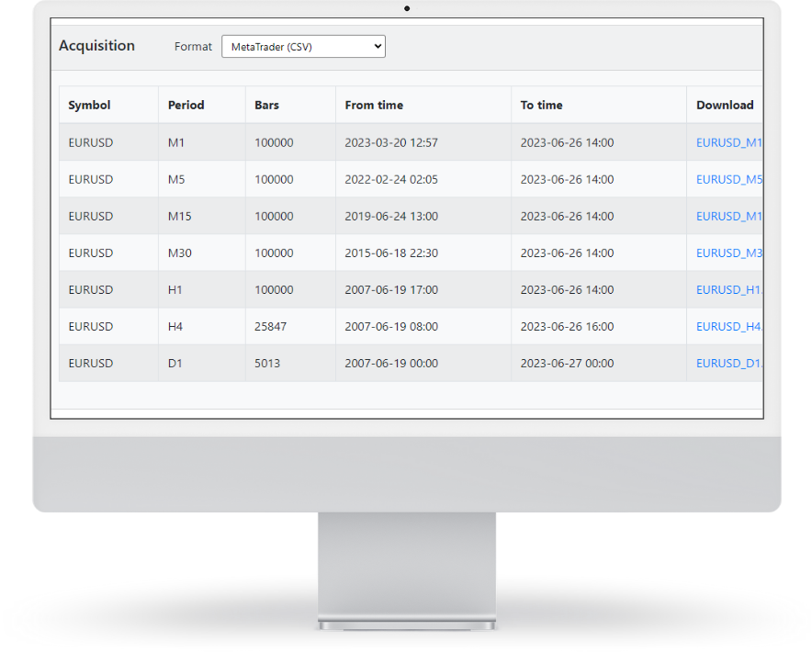812x652 pixels.
Task: Download the EURUSD M15 data file
Action: click(x=729, y=216)
